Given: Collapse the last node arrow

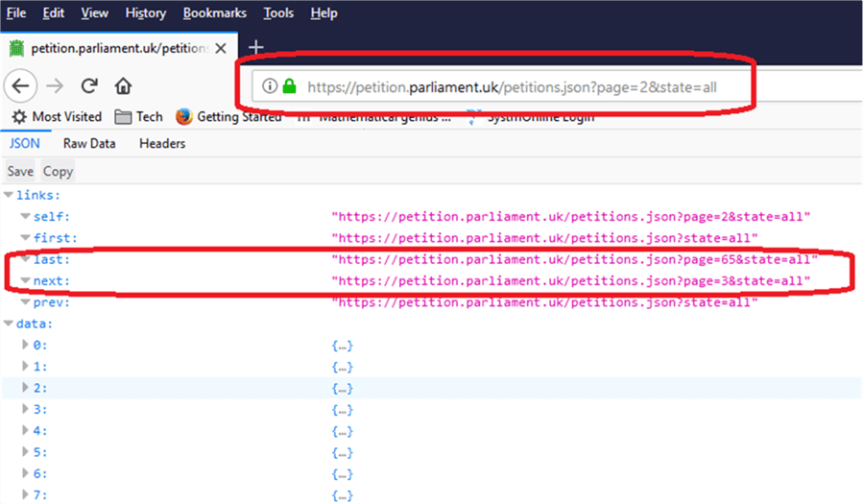Looking at the screenshot, I should (x=25, y=259).
